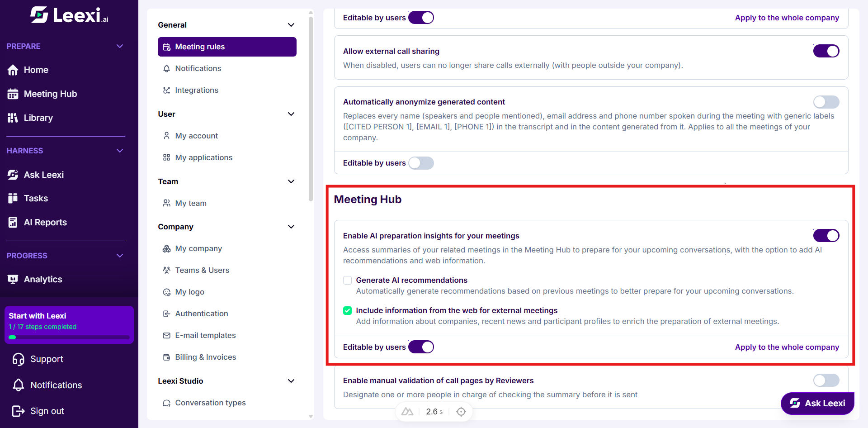The image size is (868, 428).
Task: Click the Home house icon
Action: pos(13,70)
